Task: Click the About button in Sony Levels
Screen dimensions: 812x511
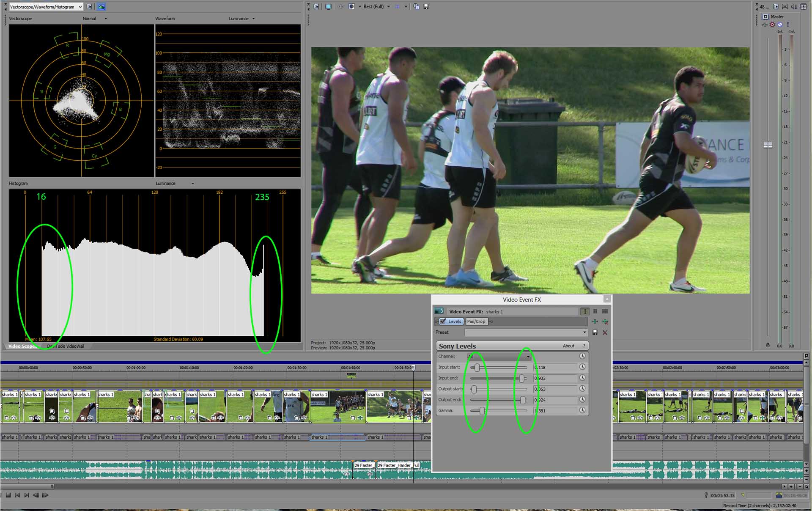Action: click(568, 346)
